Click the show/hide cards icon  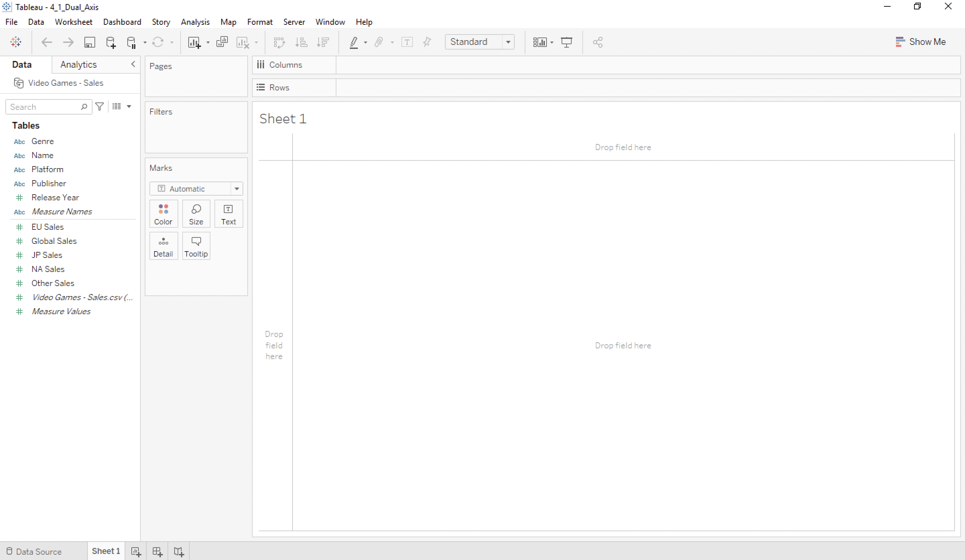click(539, 42)
